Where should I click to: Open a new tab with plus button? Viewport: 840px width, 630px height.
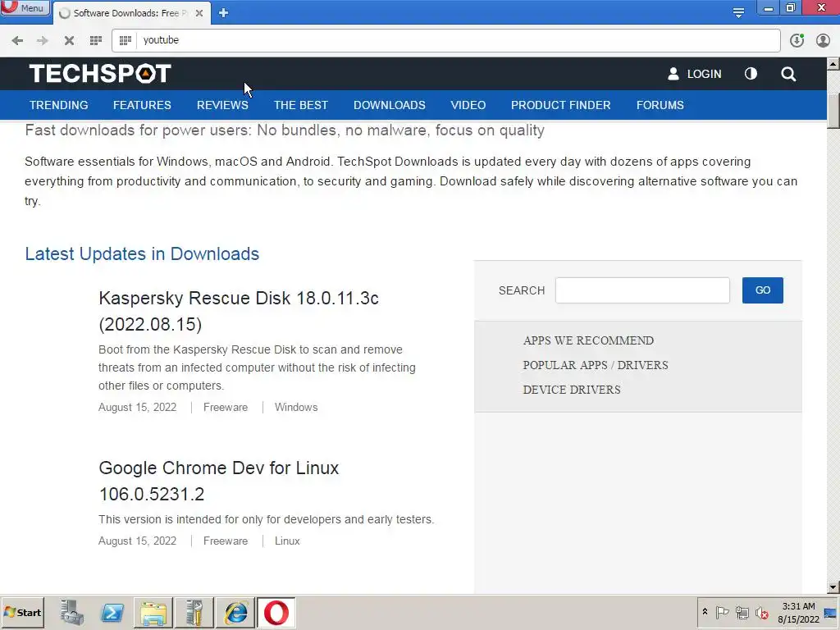click(223, 13)
